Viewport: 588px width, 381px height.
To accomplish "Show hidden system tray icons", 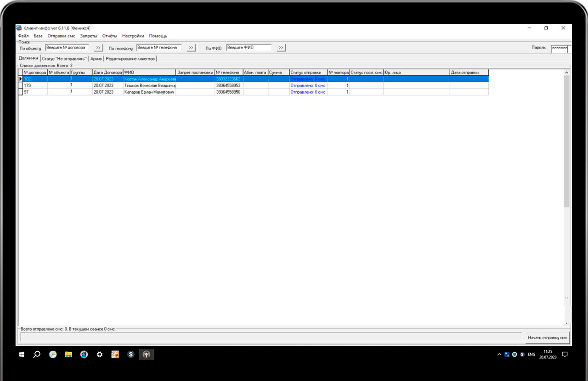I will (x=499, y=354).
